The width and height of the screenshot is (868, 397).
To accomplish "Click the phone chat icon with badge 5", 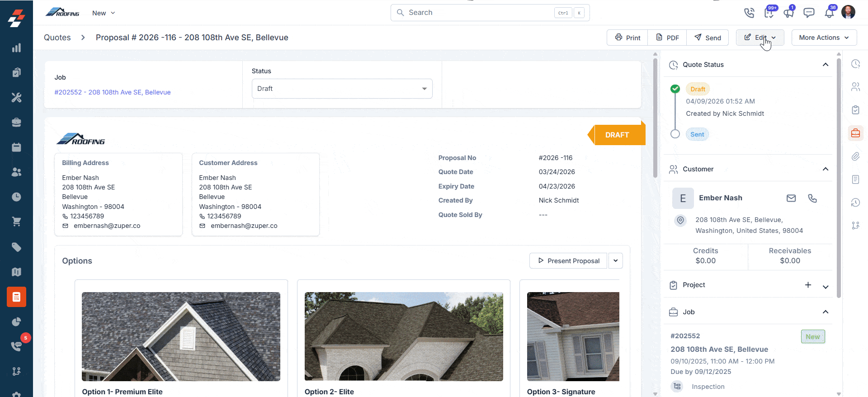I will [x=16, y=346].
